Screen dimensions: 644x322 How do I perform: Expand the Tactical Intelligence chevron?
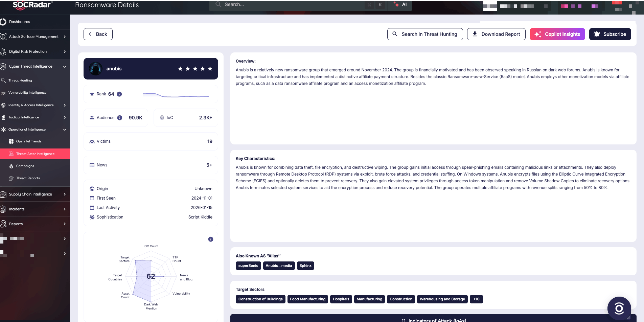point(65,117)
